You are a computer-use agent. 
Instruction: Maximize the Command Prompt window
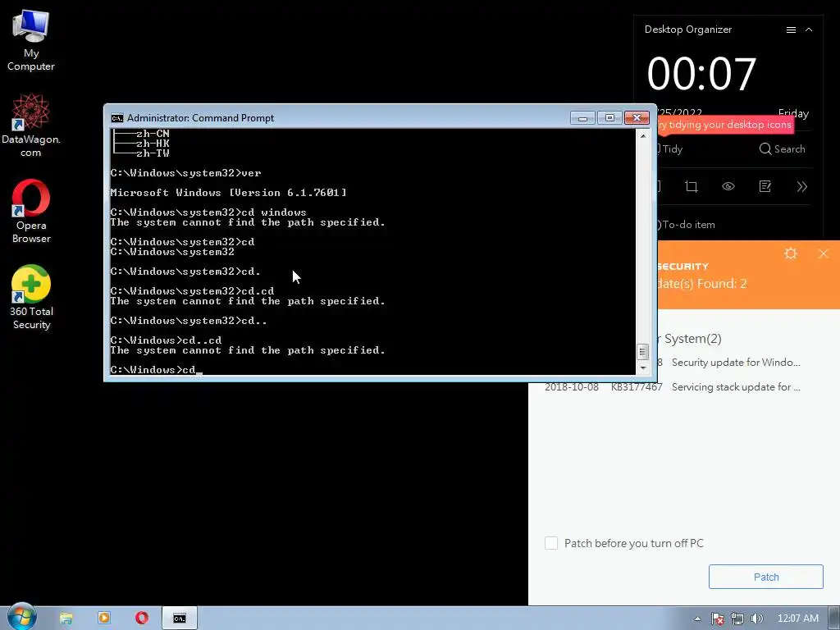(609, 118)
